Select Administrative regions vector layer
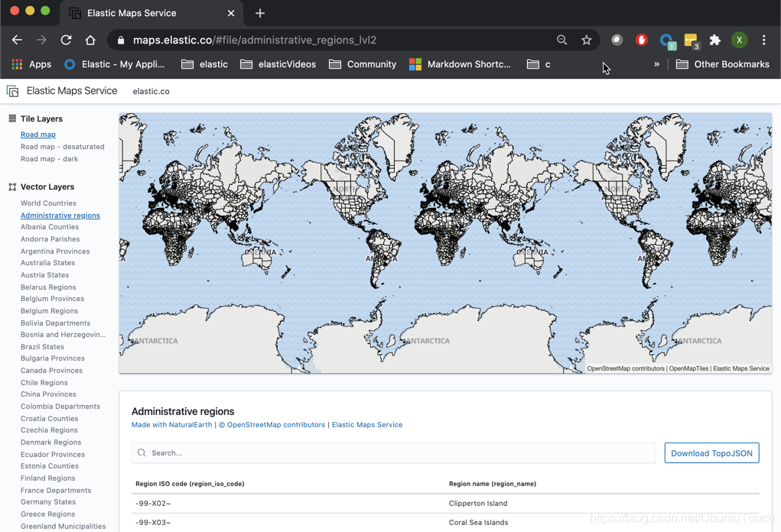Screen dimensions: 781x532 coord(60,215)
